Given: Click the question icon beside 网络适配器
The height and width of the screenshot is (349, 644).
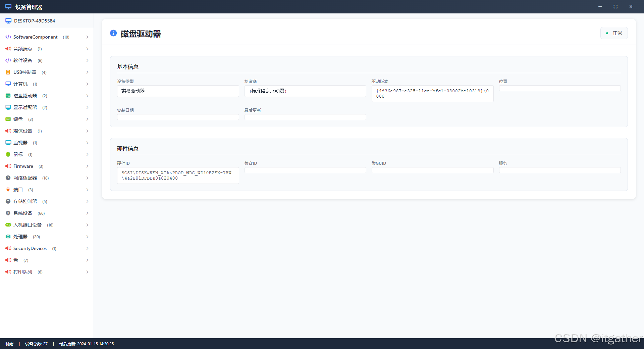Looking at the screenshot, I should click(x=8, y=178).
